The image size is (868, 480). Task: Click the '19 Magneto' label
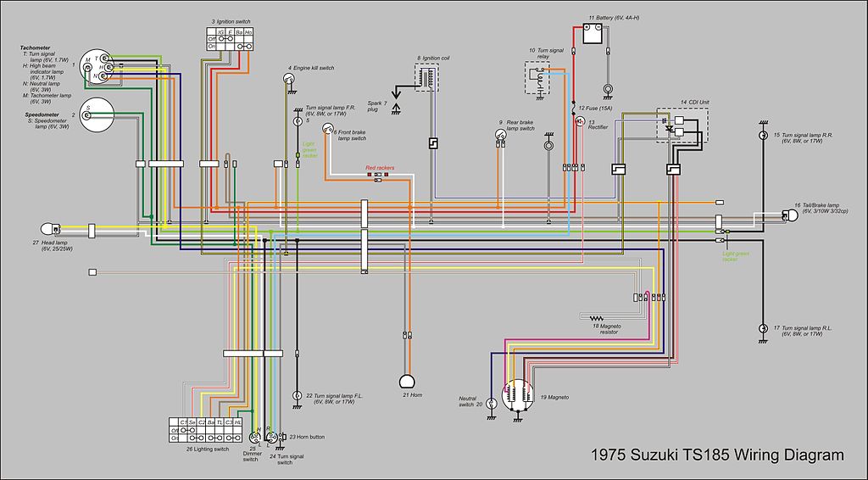click(x=554, y=398)
